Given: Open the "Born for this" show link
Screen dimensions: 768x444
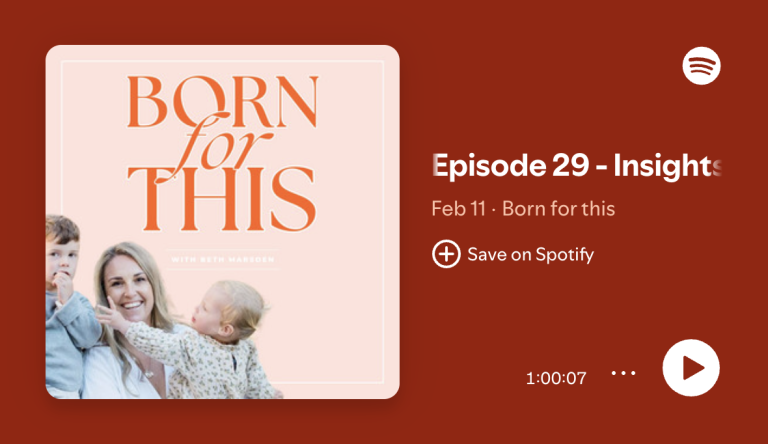Looking at the screenshot, I should click(x=558, y=209).
